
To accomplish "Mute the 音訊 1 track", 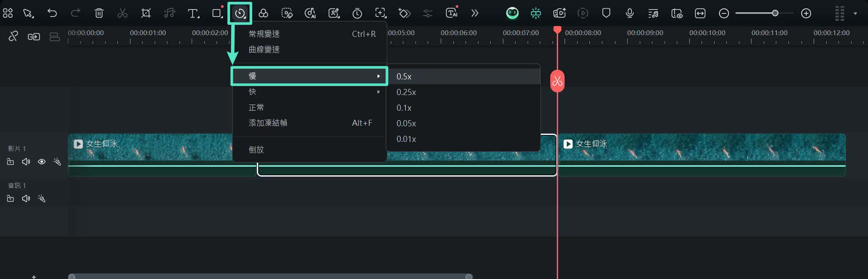I will tap(26, 199).
